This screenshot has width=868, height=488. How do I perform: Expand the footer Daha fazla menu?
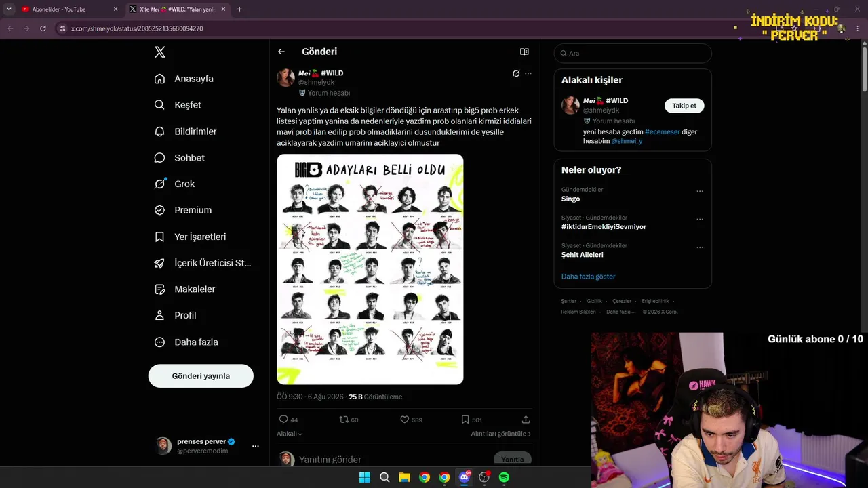click(621, 312)
